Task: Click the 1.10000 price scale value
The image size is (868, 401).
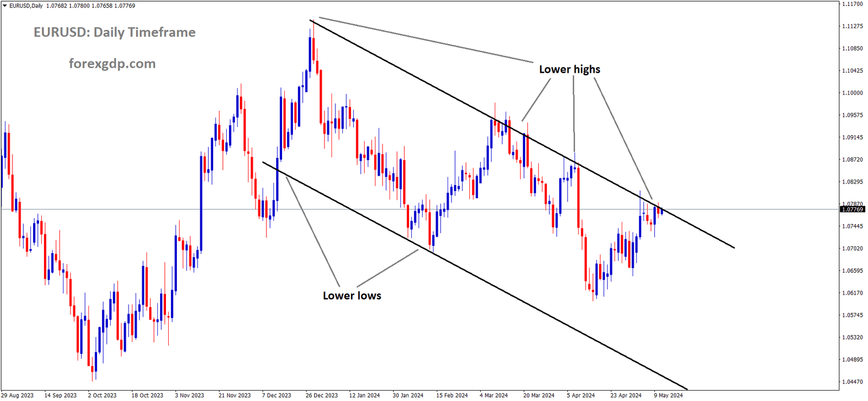Action: coord(852,93)
